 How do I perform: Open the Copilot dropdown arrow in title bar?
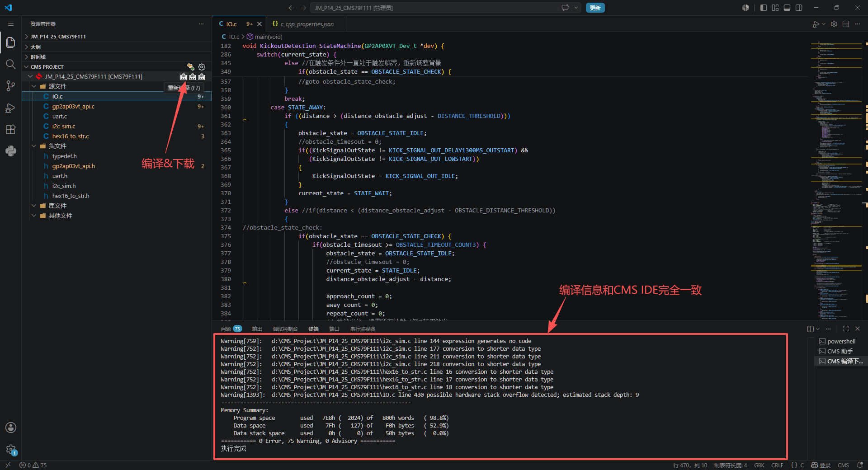576,8
